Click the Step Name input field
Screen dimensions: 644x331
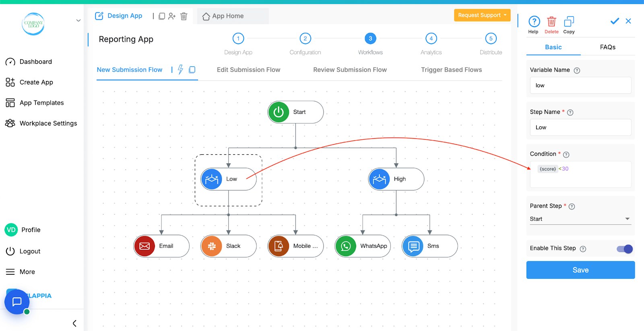[580, 127]
